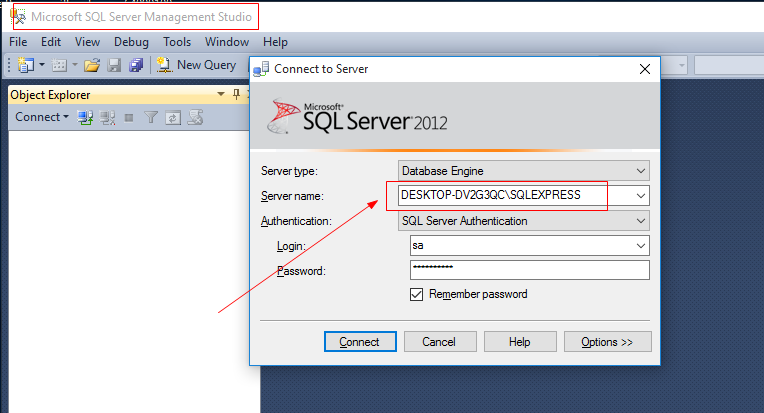Click the Stop icon in Object Explorer
764x413 pixels.
pyautogui.click(x=129, y=117)
